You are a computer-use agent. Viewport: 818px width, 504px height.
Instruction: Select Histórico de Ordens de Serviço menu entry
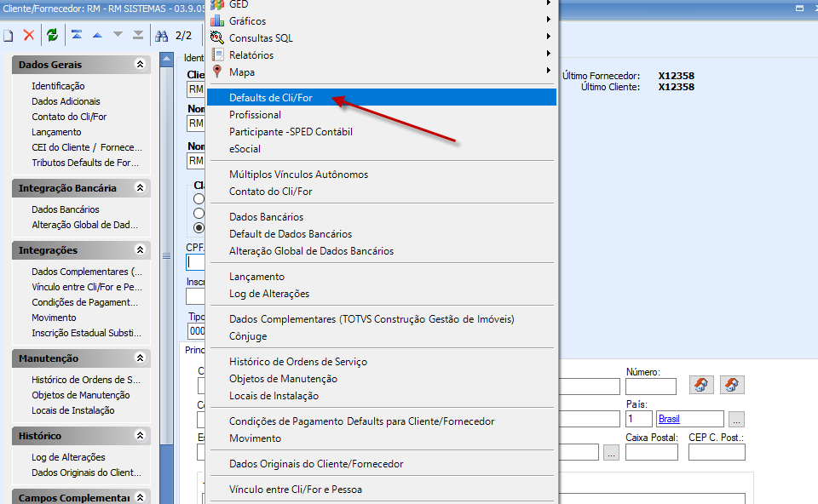click(382, 362)
